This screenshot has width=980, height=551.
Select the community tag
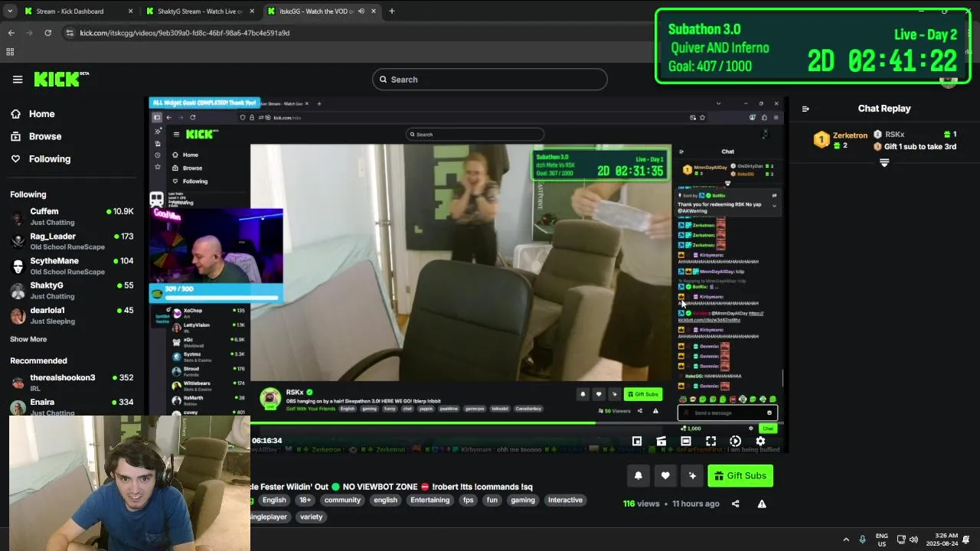pyautogui.click(x=342, y=500)
